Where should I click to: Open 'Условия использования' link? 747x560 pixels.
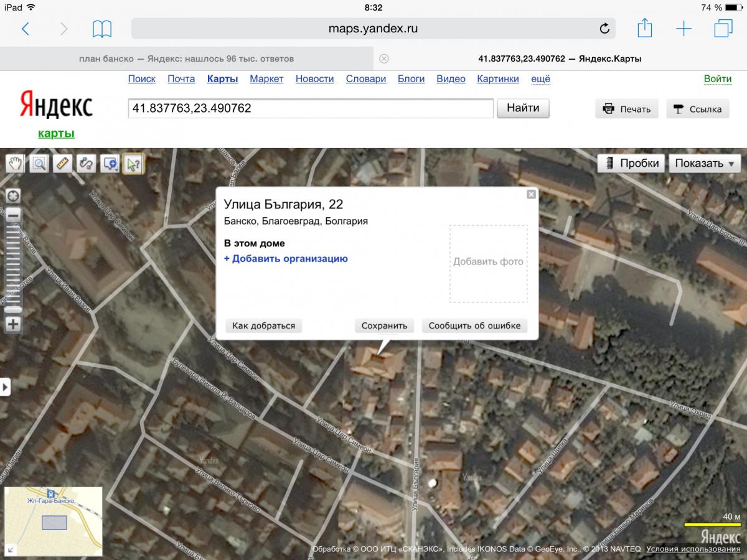click(693, 549)
